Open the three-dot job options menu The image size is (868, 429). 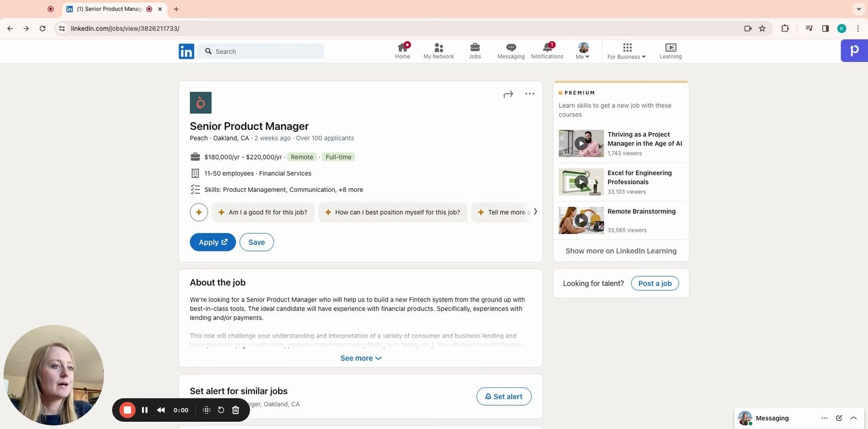point(529,94)
